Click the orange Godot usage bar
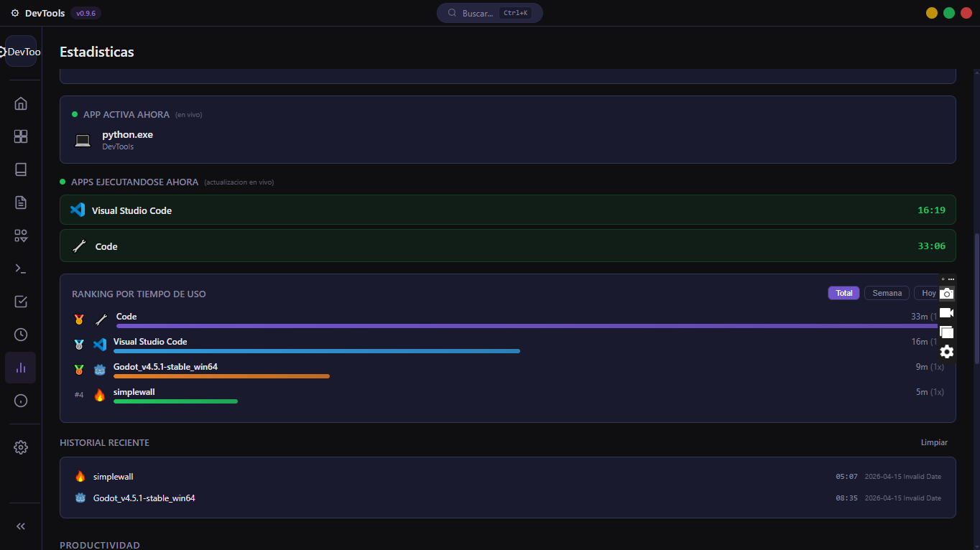 tap(221, 376)
